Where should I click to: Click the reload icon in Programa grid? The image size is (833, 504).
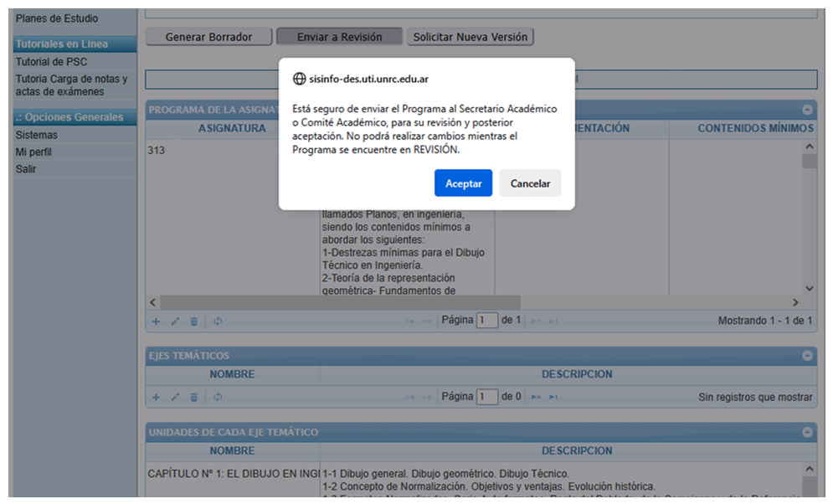click(218, 321)
